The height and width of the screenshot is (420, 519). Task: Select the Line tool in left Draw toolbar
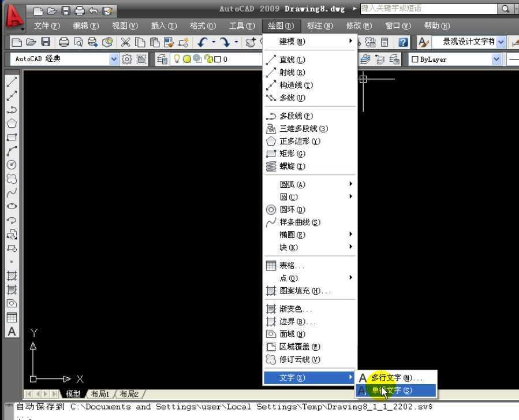click(12, 82)
